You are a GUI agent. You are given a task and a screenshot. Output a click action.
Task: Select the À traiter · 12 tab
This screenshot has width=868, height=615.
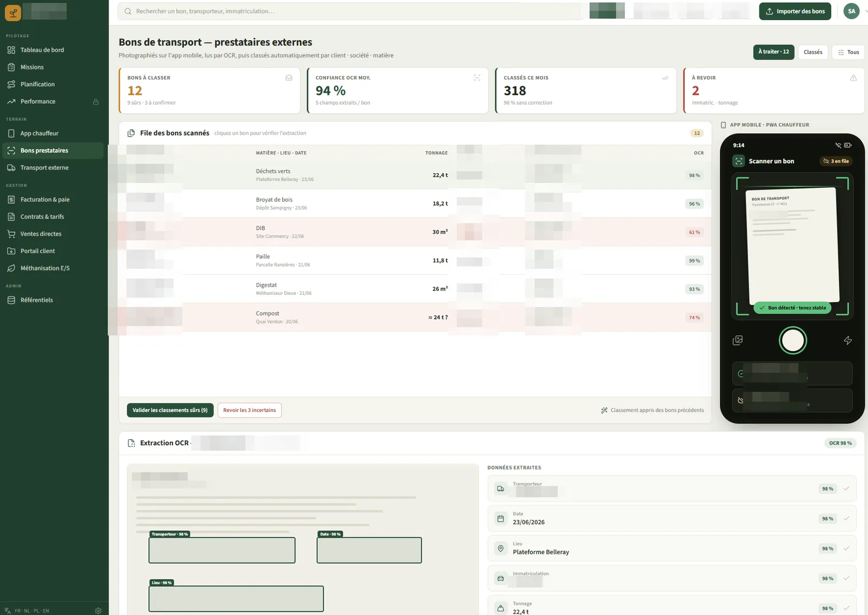point(774,52)
